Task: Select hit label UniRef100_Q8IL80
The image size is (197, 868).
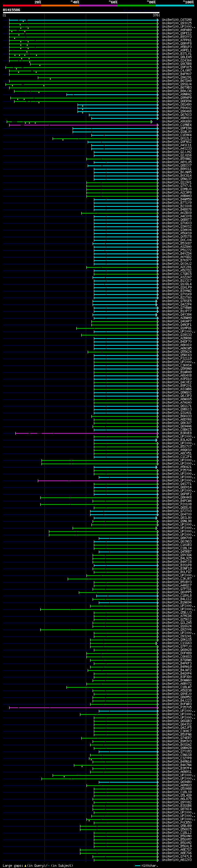Action: tap(176, 518)
